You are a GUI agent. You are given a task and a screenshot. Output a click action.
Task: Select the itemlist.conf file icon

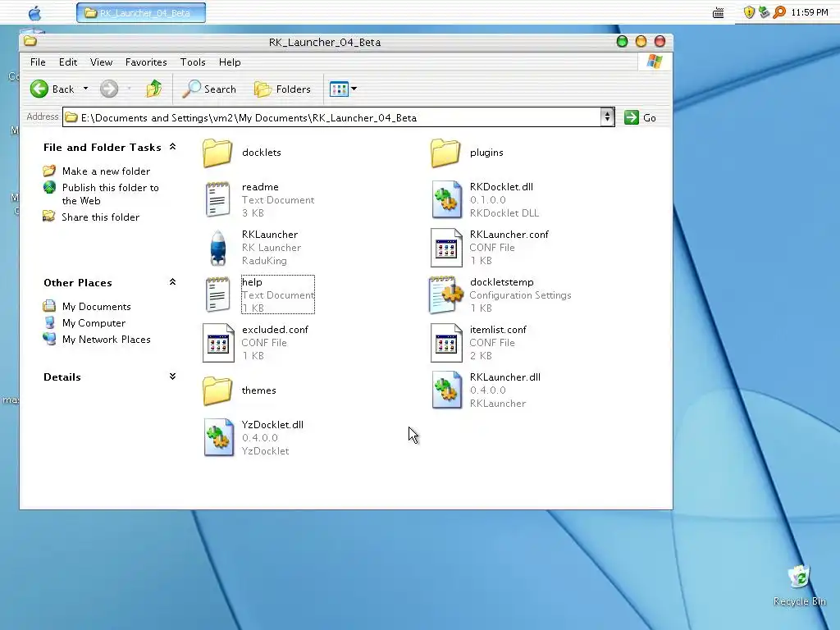pos(446,343)
